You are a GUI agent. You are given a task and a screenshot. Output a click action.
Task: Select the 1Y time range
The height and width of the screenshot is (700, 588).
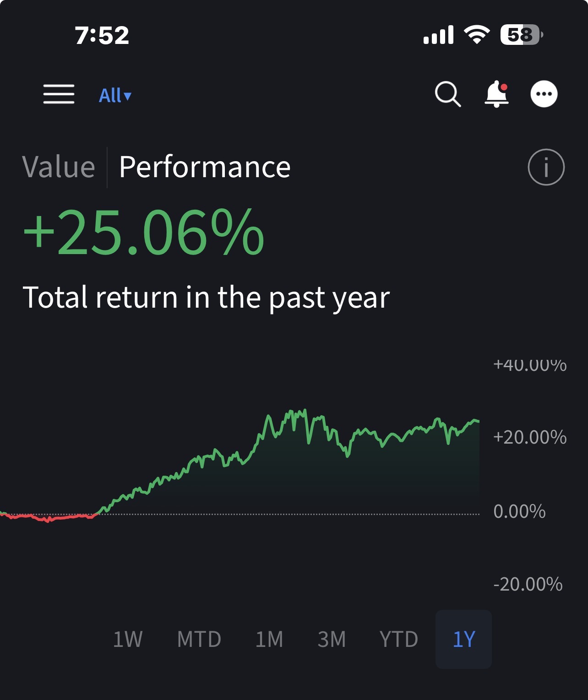click(x=463, y=639)
